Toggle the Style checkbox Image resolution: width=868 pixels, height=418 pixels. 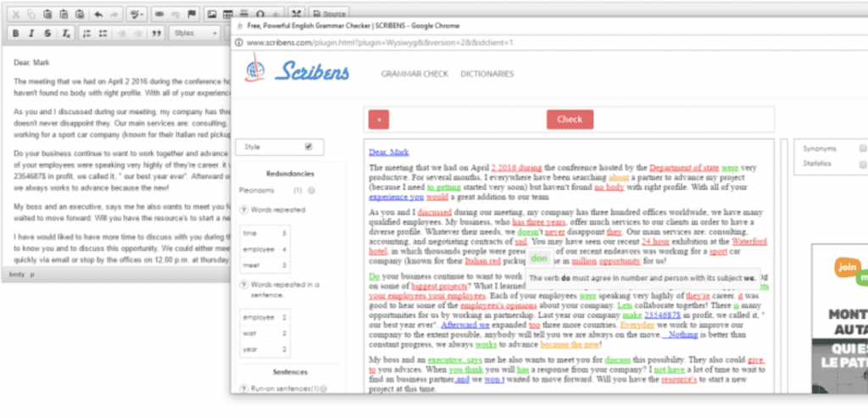click(x=309, y=147)
